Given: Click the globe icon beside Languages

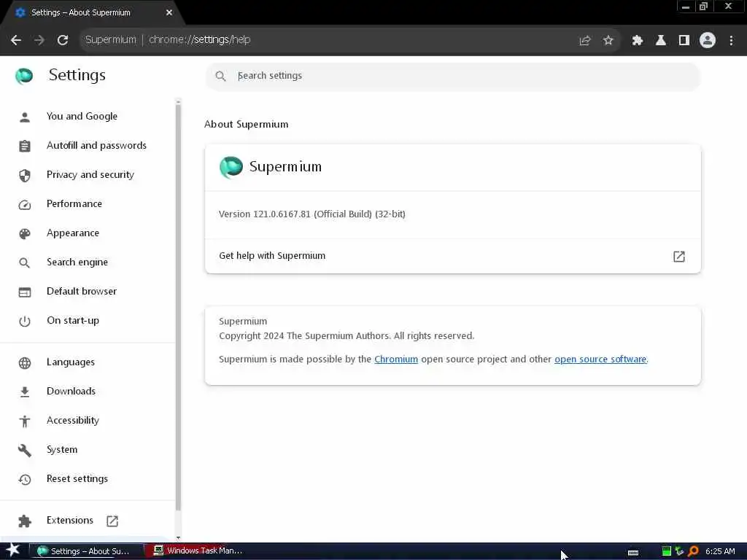Looking at the screenshot, I should coord(25,363).
